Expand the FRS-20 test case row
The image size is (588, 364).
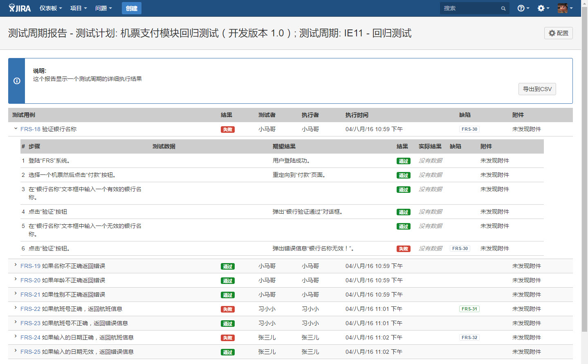[x=16, y=279]
